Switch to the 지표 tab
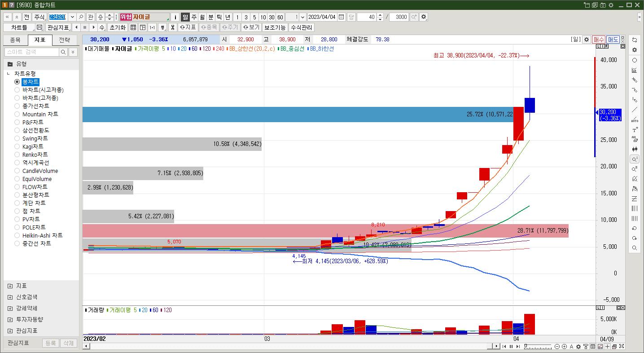The height and width of the screenshot is (353, 644). 40,40
